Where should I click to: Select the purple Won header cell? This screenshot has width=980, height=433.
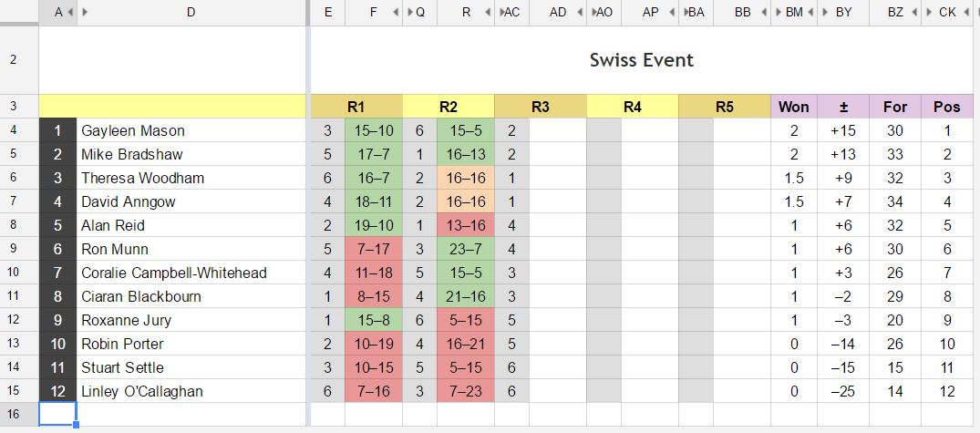coord(793,107)
